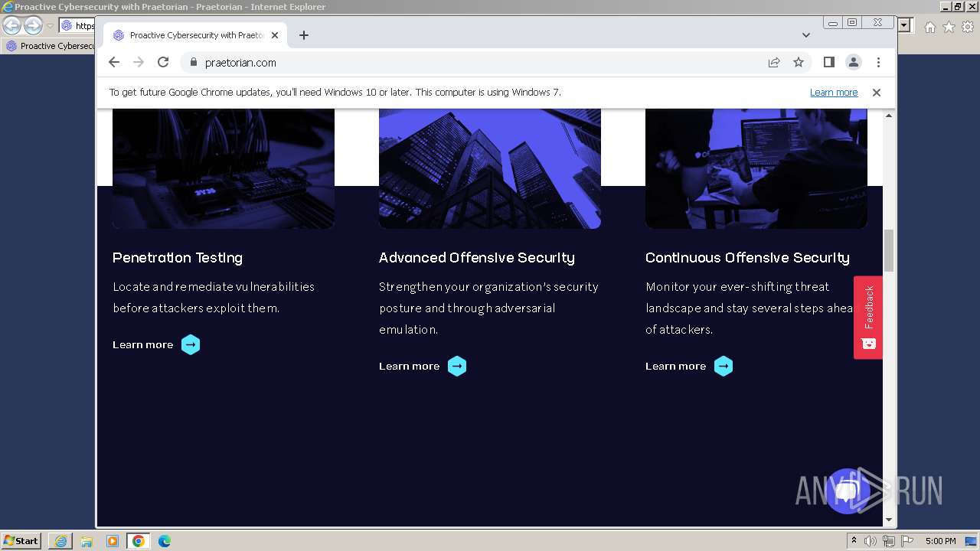980x551 pixels.
Task: Open Learn more under Penetration Testing
Action: tap(142, 345)
